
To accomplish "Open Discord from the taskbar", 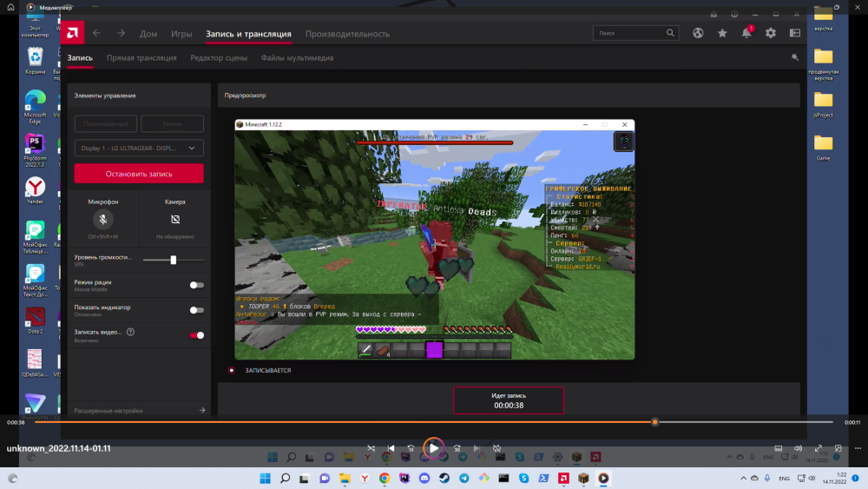I will 424,478.
